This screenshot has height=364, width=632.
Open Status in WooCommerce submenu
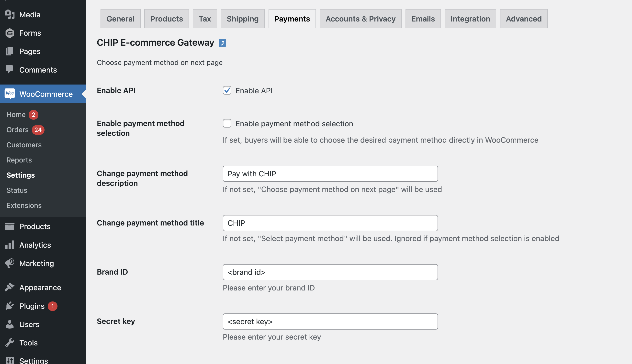pos(17,190)
